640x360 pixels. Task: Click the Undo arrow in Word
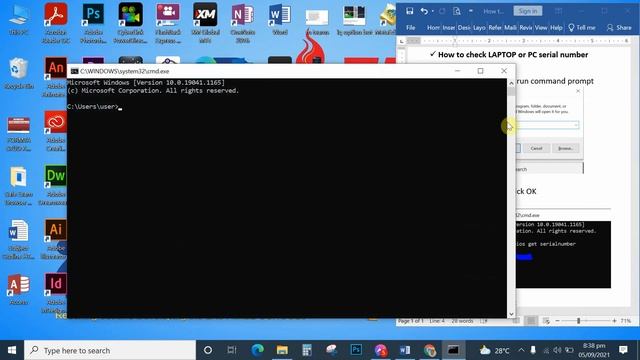click(x=424, y=11)
